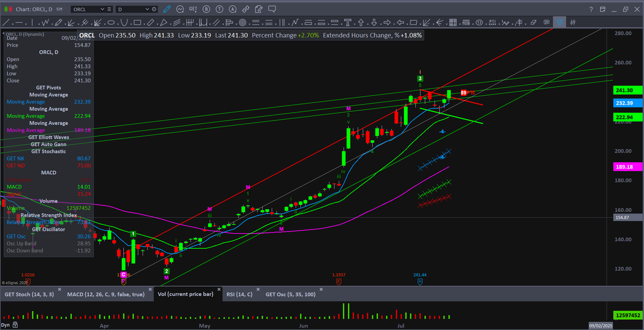
Task: Select the text label tool
Action: coord(348,22)
